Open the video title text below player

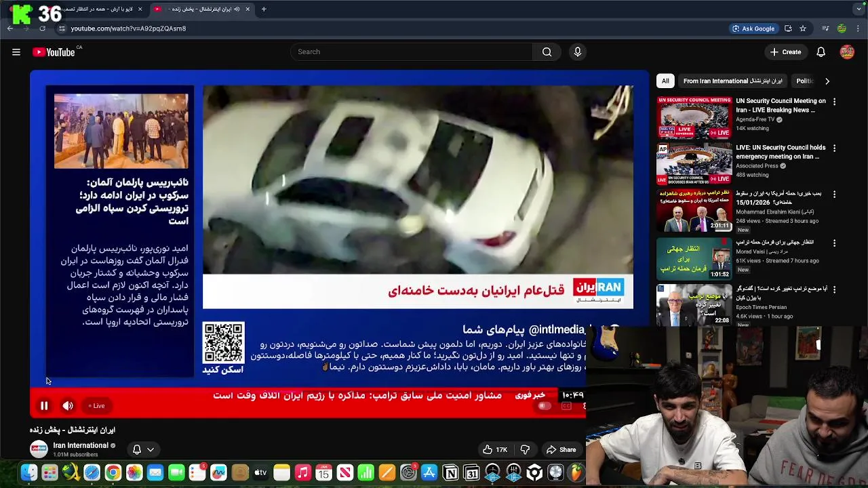coord(73,430)
